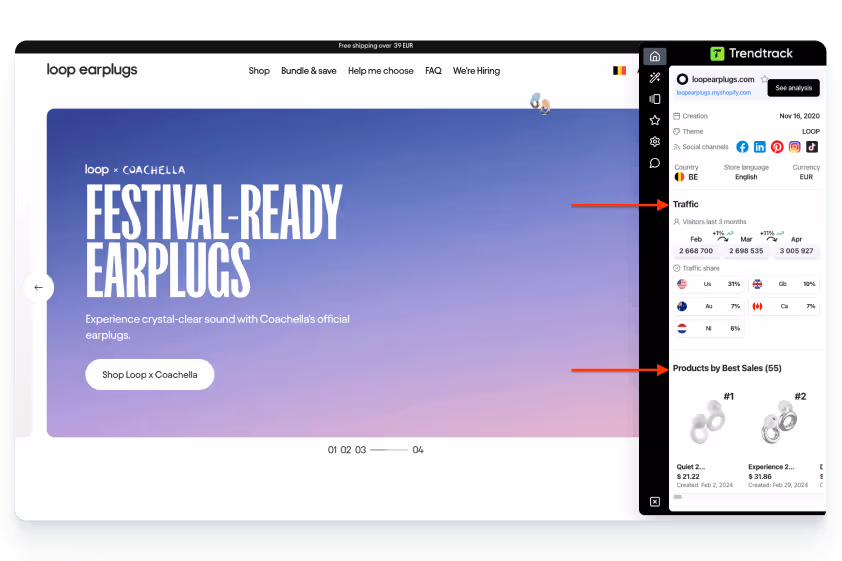Click the English store language value
The width and height of the screenshot is (842, 561).
point(746,177)
